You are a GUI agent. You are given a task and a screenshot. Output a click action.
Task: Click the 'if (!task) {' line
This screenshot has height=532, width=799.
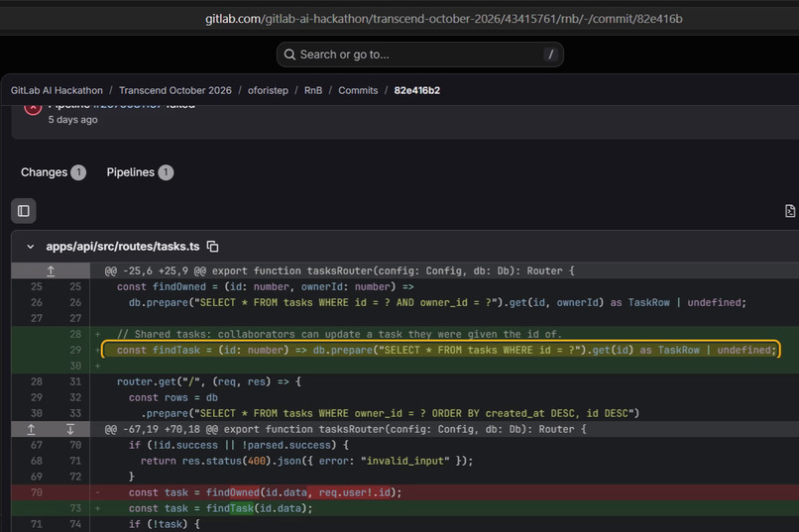[x=165, y=524]
